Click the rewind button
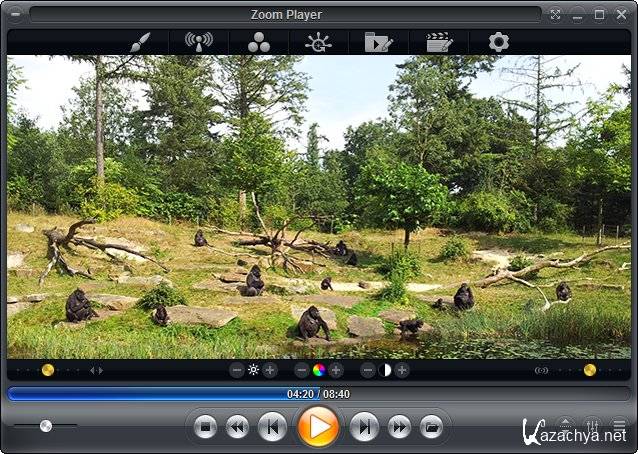The height and width of the screenshot is (454, 638). [238, 427]
